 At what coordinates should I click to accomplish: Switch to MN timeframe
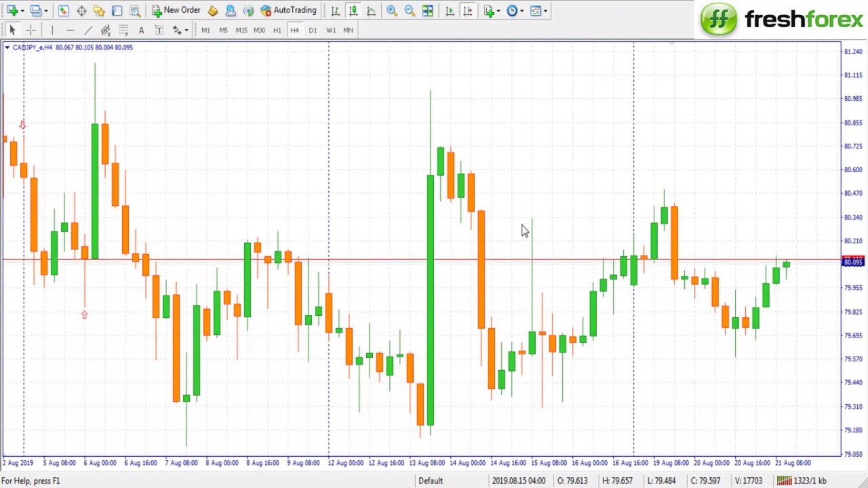(348, 30)
